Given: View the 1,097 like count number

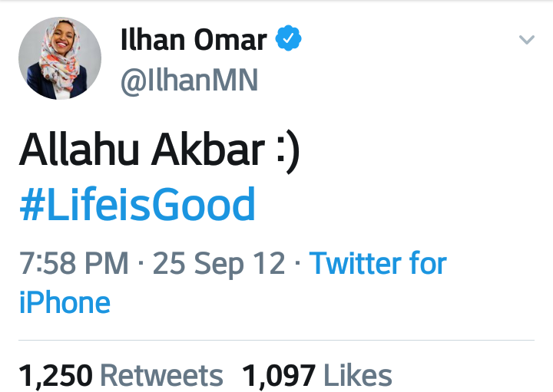Looking at the screenshot, I should (x=279, y=376).
